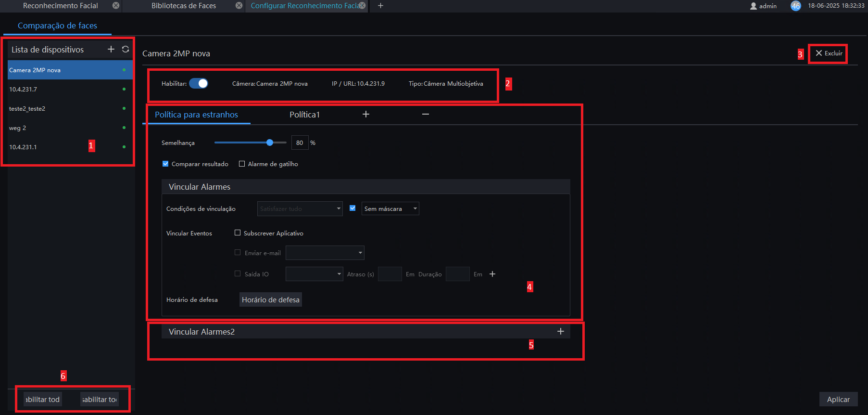Viewport: 868px width, 415px height.
Task: Open the Comparação de faces tab
Action: click(x=57, y=26)
